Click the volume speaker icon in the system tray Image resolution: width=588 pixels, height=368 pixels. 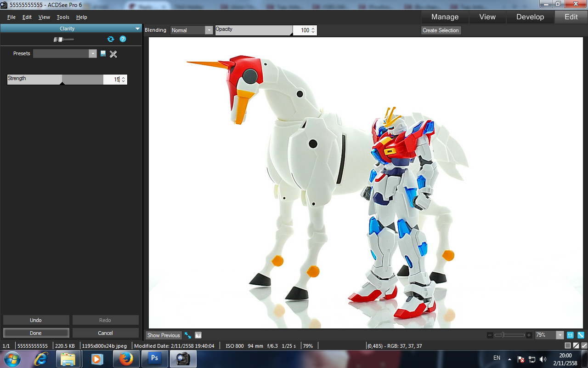tap(543, 359)
